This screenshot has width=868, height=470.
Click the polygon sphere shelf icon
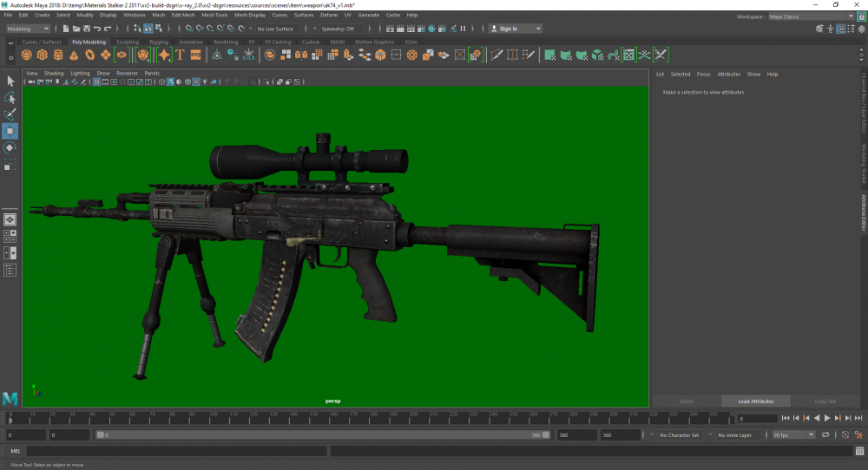pos(28,55)
